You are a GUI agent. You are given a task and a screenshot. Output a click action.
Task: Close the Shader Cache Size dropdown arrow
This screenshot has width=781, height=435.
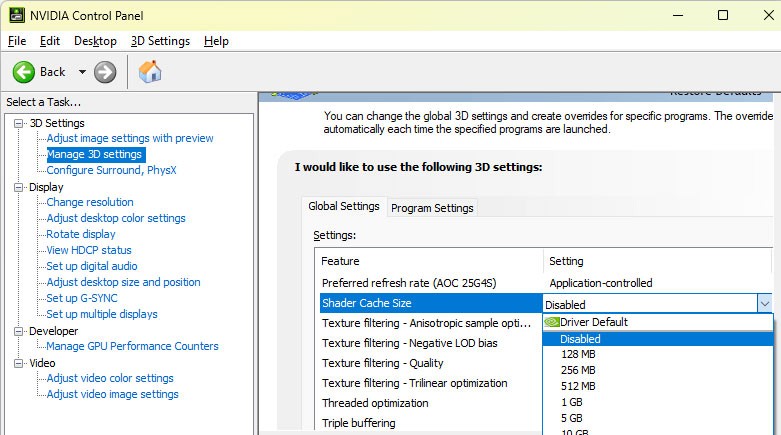[764, 304]
